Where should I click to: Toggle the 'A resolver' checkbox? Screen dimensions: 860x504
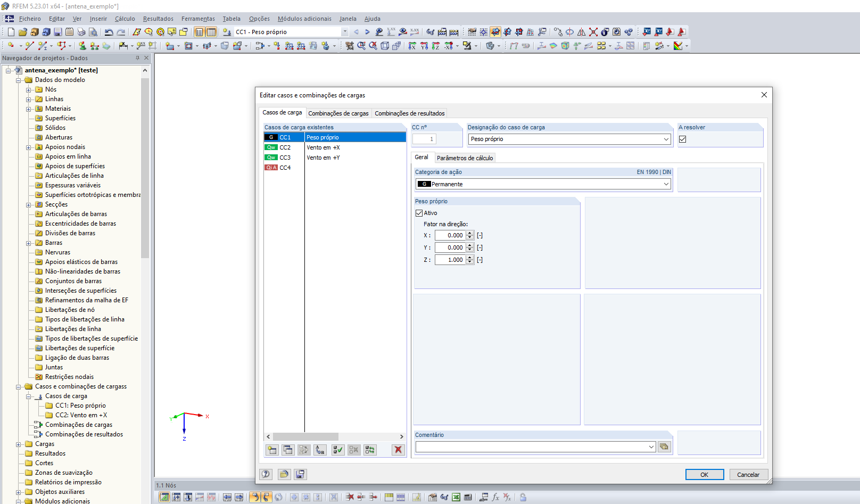[x=683, y=139]
